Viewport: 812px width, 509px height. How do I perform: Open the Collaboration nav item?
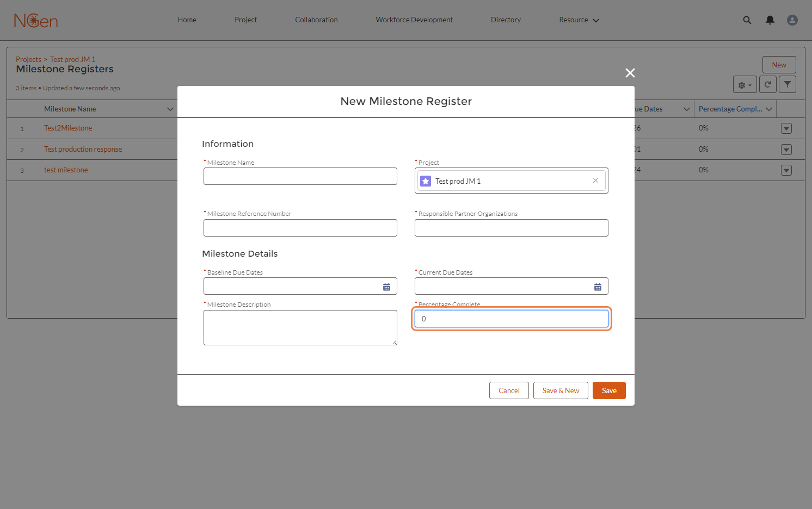tap(316, 20)
